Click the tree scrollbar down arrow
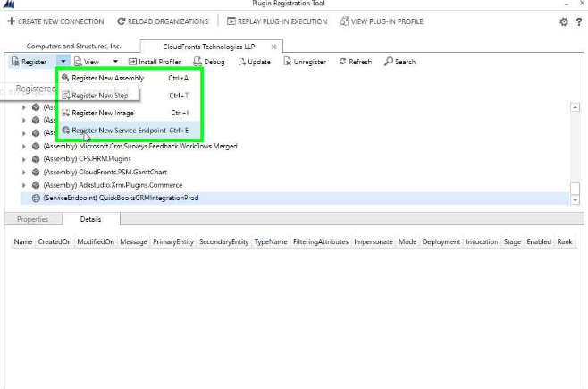This screenshot has width=588, height=389. click(575, 200)
